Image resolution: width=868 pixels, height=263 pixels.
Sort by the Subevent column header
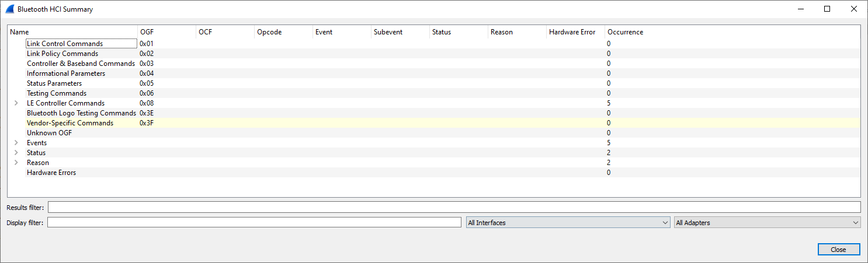401,32
